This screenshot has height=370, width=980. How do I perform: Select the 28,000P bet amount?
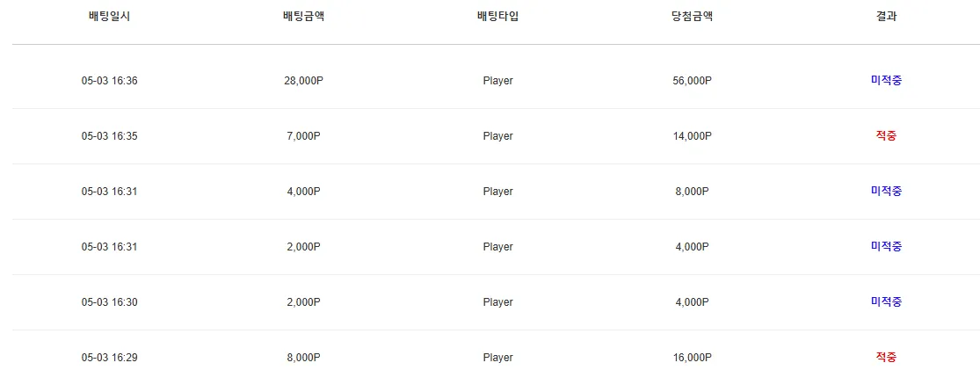[303, 81]
